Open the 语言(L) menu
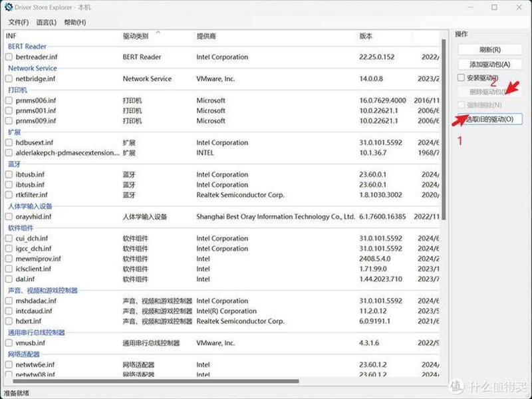The image size is (532, 399). 46,23
